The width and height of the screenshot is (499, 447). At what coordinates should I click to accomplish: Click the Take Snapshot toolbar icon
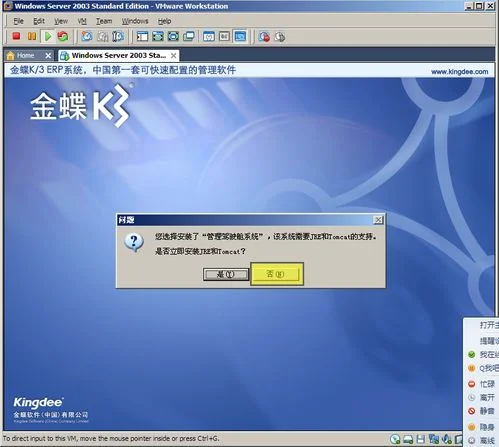[87, 36]
